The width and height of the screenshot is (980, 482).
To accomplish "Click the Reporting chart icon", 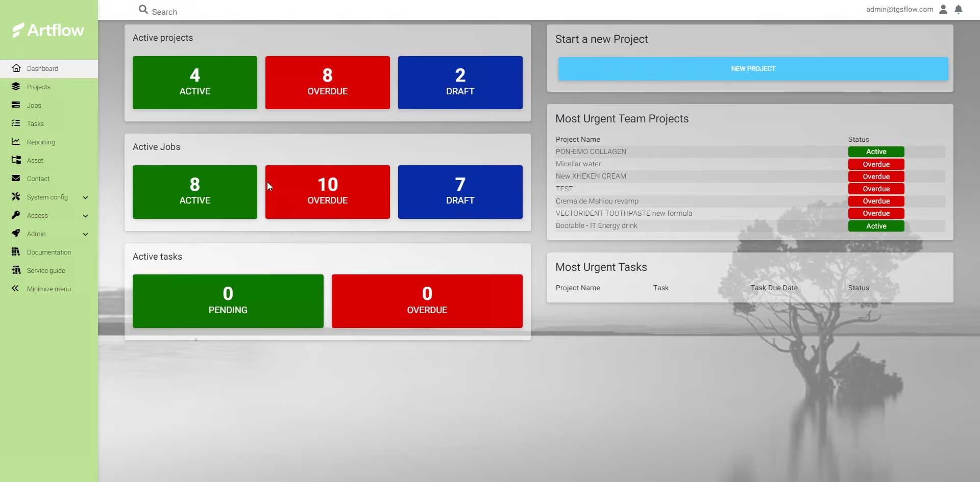I will [16, 142].
